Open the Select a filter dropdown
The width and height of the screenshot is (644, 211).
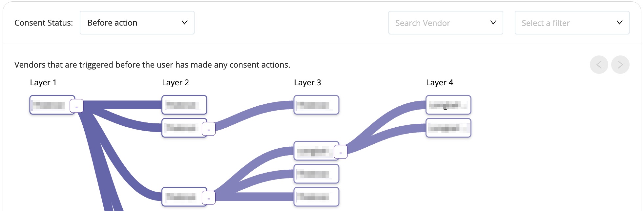click(x=572, y=23)
